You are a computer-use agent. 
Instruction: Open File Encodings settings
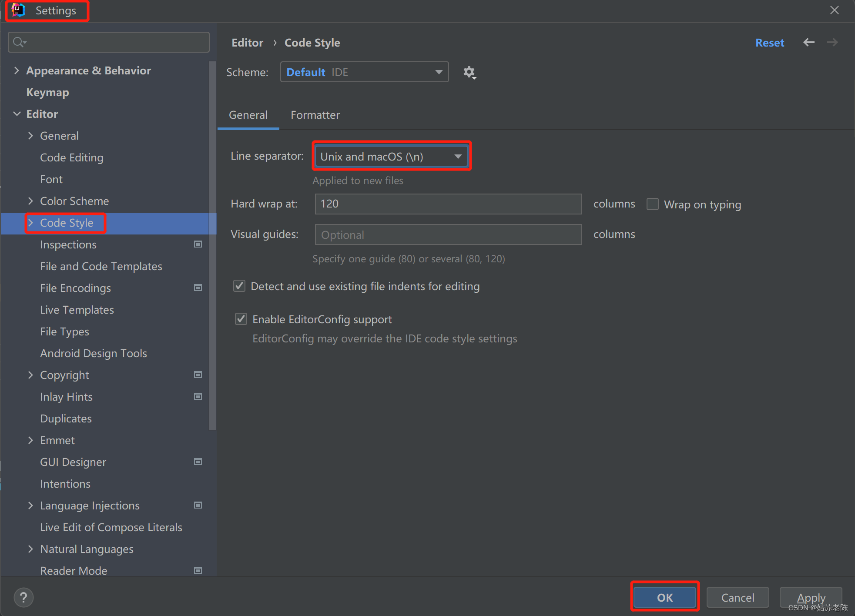[x=75, y=288]
